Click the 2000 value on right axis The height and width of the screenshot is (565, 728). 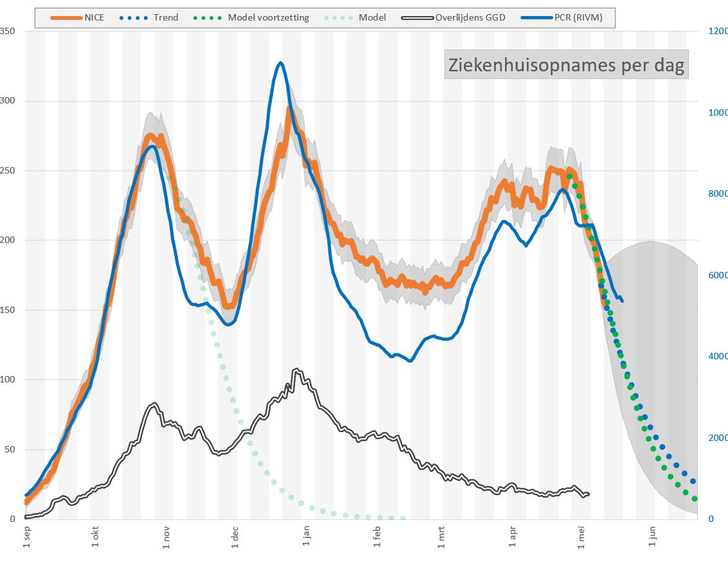(718, 438)
